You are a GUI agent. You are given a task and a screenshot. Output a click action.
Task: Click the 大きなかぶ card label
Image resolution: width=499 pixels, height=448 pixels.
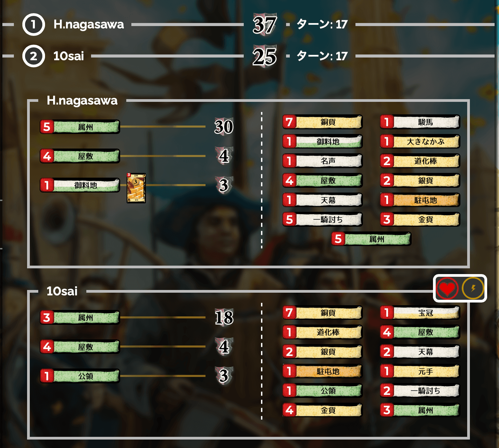(420, 141)
